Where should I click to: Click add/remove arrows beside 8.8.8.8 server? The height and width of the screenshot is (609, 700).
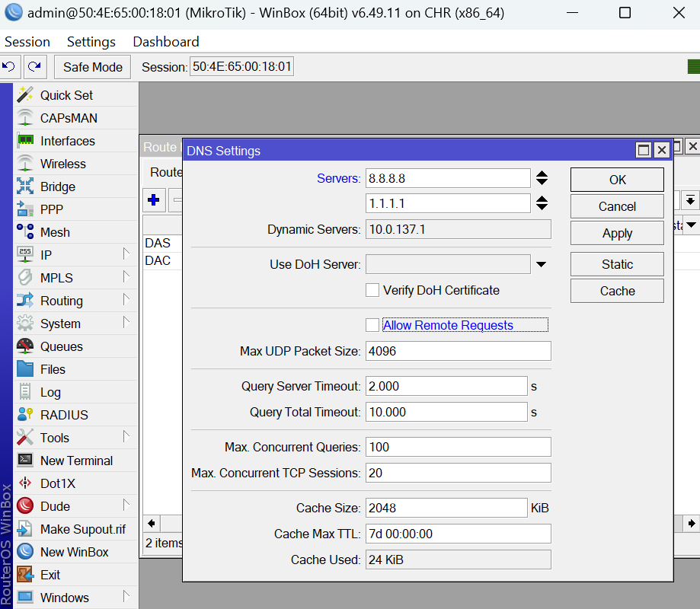pos(542,178)
